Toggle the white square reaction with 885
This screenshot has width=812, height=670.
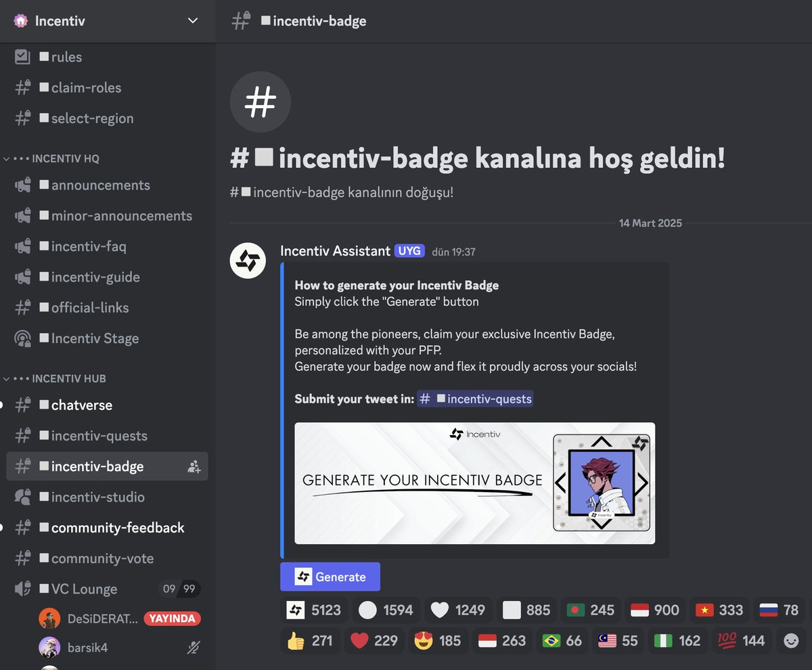[x=527, y=610]
